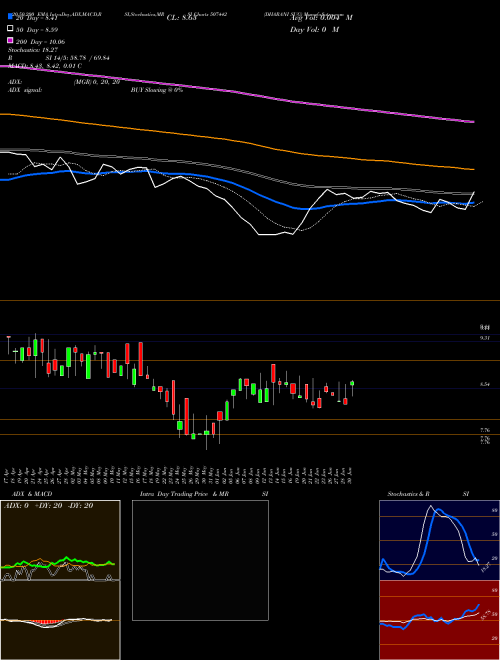Screen dimensions: 500x660
Task: Click the Stochastics & RSI panel title
Action: (x=428, y=494)
